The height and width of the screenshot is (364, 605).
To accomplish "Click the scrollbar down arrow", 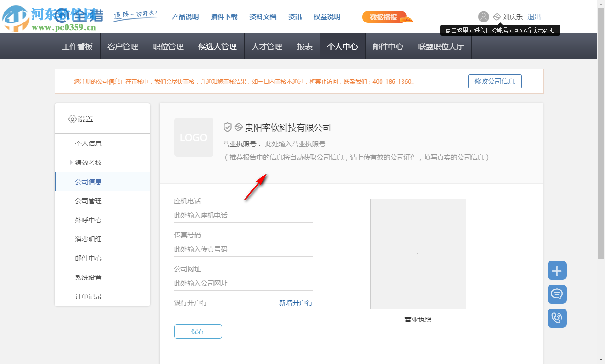I will click(x=601, y=360).
